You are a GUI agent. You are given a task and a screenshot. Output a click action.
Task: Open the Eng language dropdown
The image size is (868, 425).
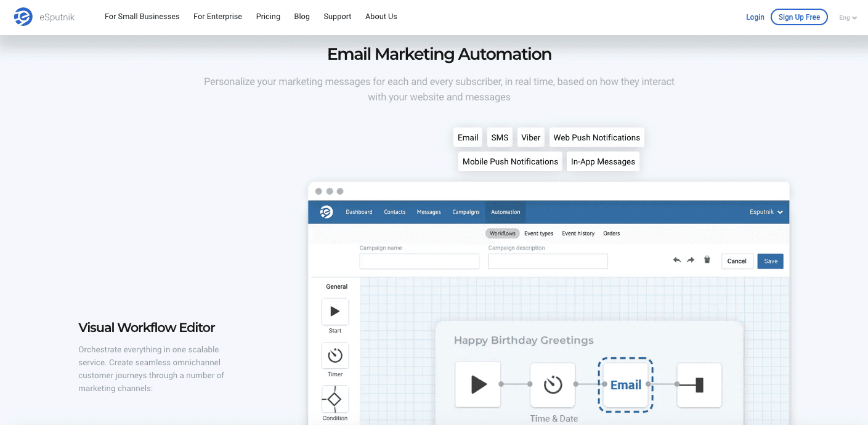(848, 17)
